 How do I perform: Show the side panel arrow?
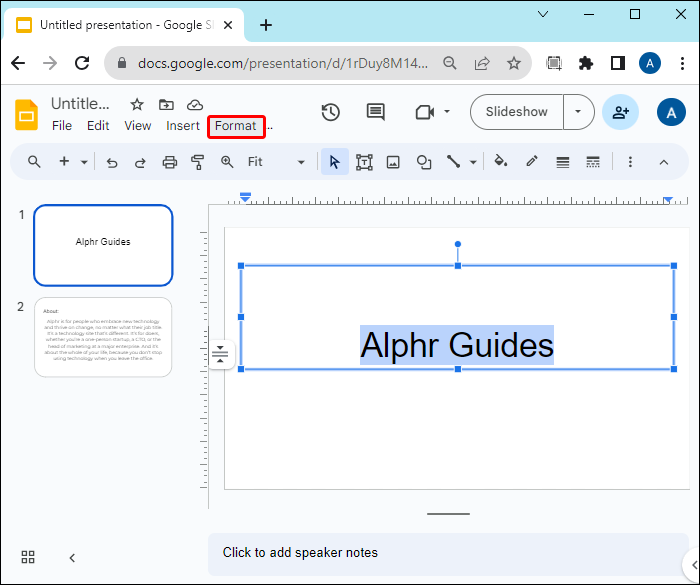coord(694,565)
